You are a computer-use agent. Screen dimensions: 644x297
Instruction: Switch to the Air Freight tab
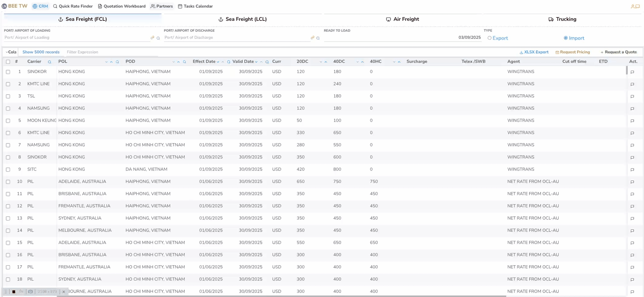pos(402,19)
